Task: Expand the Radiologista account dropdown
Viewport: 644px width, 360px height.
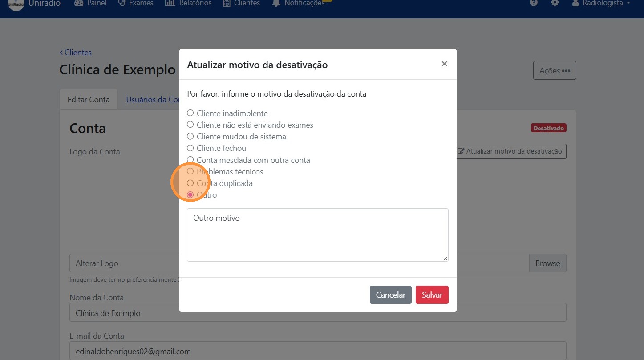Action: 601,3
